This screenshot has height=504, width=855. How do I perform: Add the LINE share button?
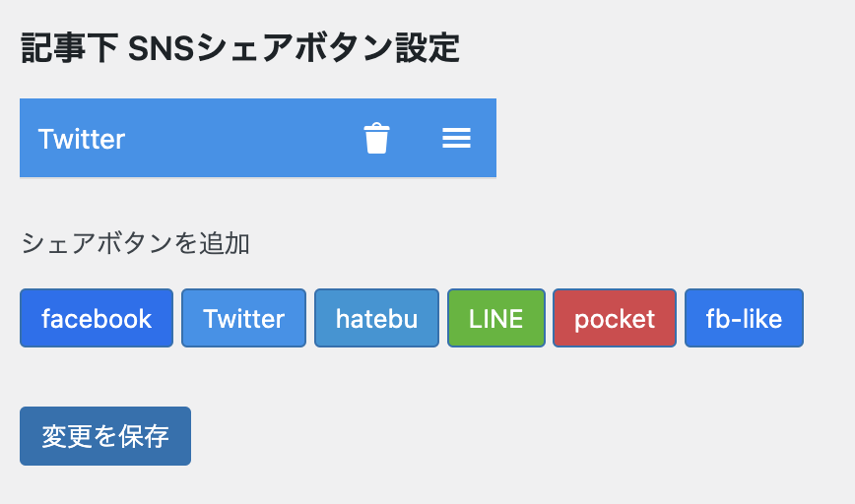click(495, 318)
